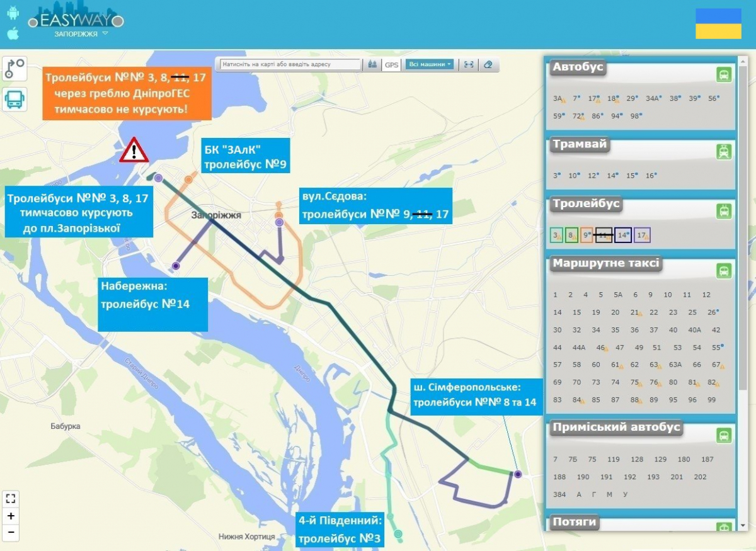The width and height of the screenshot is (756, 551).
Task: Toggle the Тролейбус routes green icon
Action: [724, 211]
